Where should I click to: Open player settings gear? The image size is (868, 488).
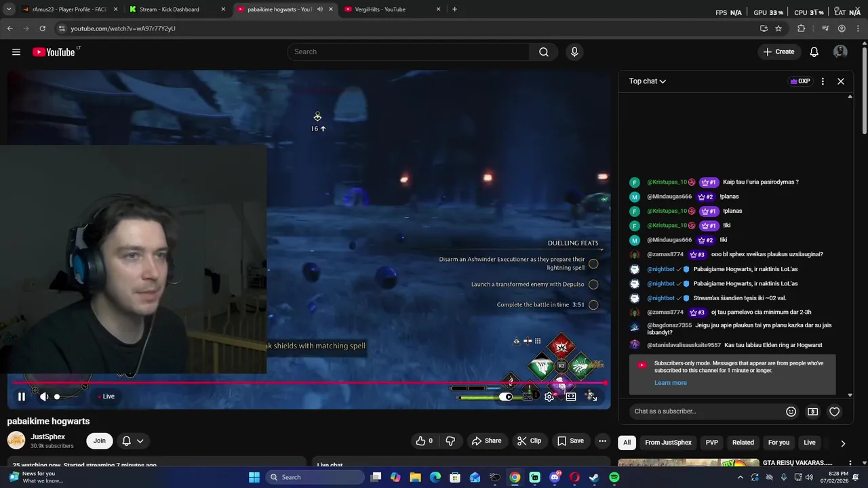[x=549, y=396]
